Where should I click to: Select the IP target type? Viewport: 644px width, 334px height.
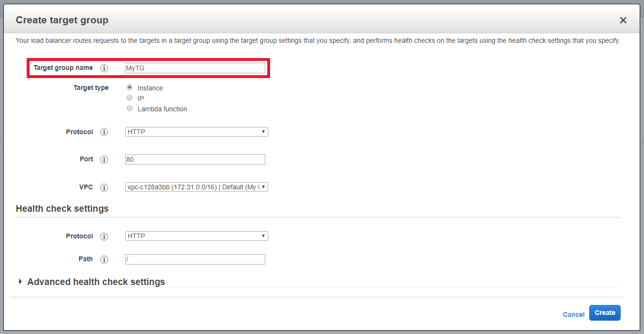tap(130, 98)
